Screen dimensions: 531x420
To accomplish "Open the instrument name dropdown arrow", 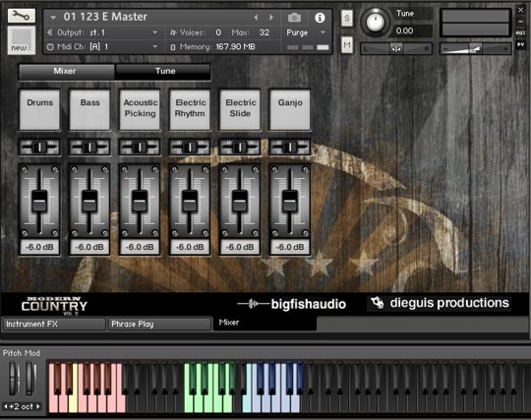I will (53, 17).
